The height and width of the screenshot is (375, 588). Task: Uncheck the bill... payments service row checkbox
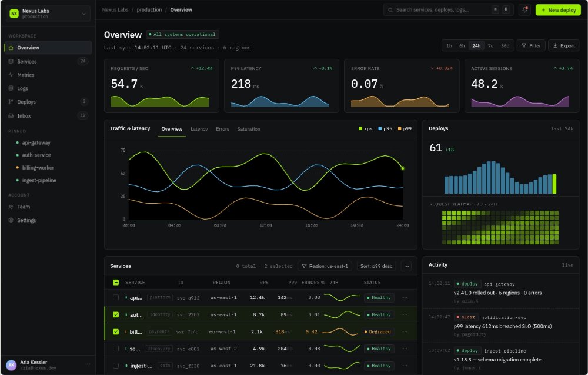point(116,332)
